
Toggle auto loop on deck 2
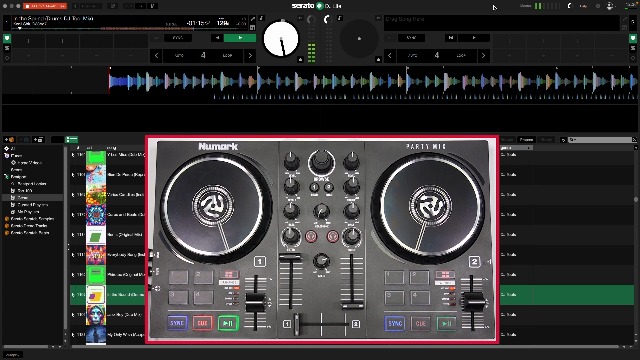[x=413, y=56]
